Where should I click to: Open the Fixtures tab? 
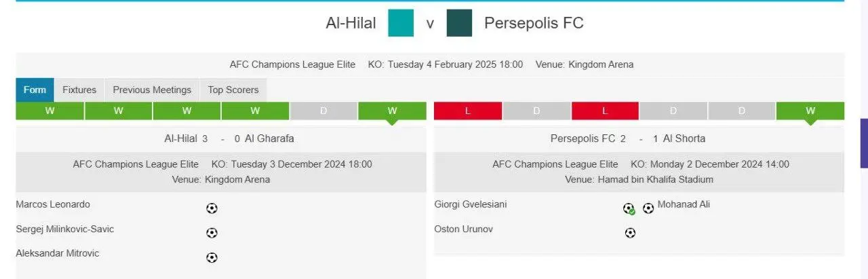pyautogui.click(x=79, y=90)
